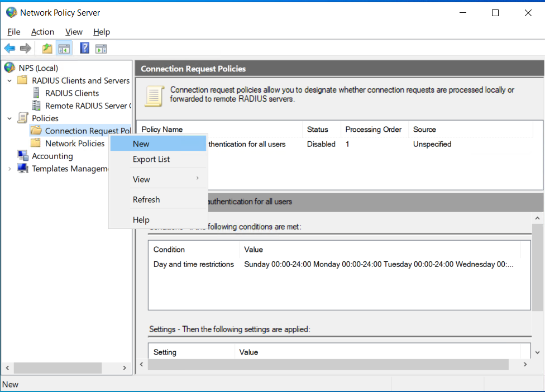Screen dimensions: 545x392
Task: Open the File menu
Action: [x=14, y=32]
